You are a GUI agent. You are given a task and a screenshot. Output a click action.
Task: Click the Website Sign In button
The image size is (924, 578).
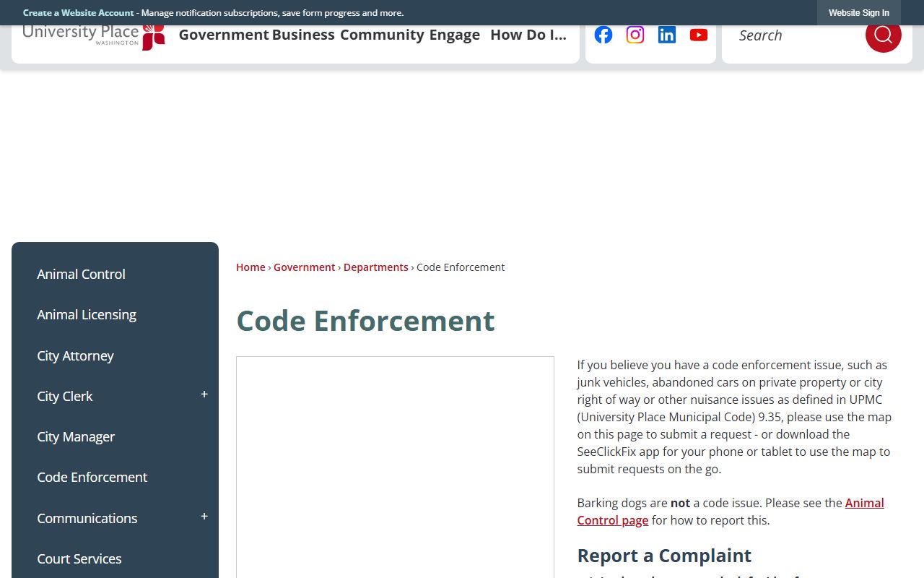(858, 13)
